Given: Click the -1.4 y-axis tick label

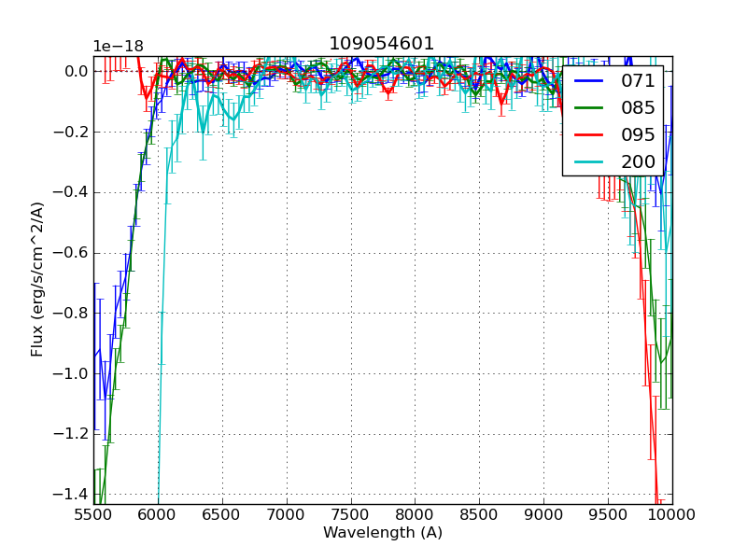Looking at the screenshot, I should point(70,495).
